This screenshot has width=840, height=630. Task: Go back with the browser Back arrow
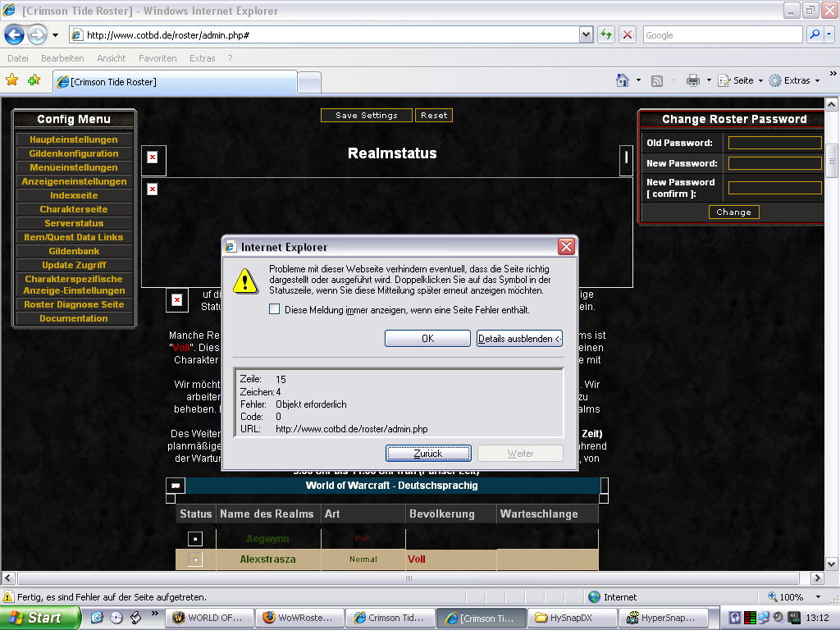14,35
